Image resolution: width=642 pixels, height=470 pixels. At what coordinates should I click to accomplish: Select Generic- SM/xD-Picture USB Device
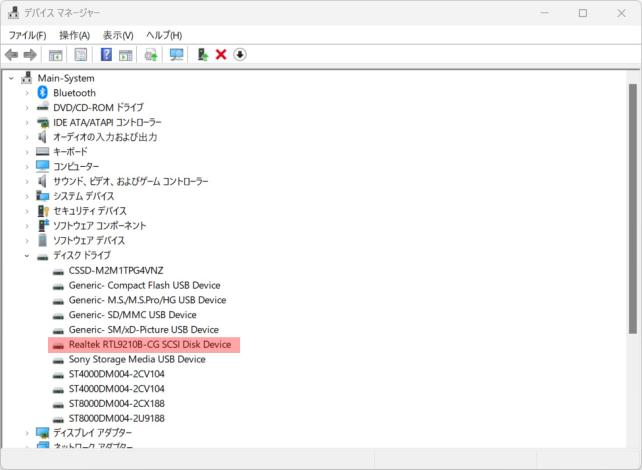tap(144, 330)
